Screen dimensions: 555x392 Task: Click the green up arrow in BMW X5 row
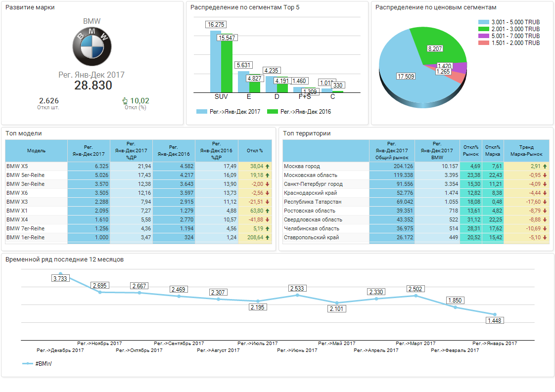click(x=268, y=166)
